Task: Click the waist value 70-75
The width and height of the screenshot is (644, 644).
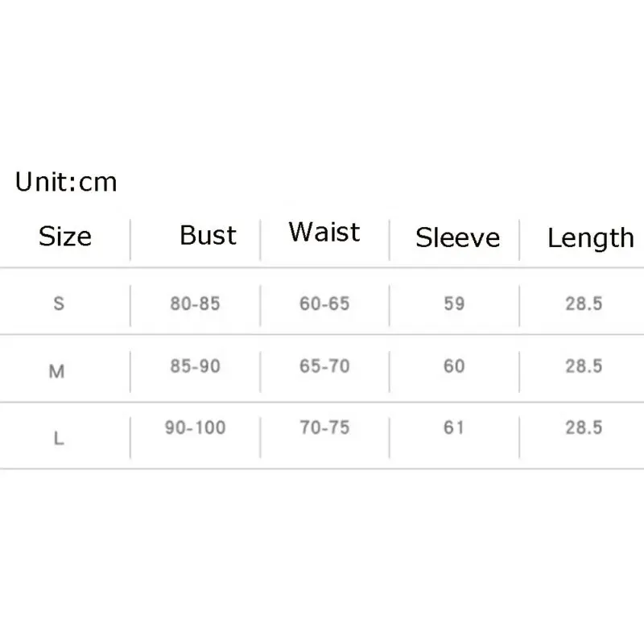Action: pyautogui.click(x=324, y=427)
